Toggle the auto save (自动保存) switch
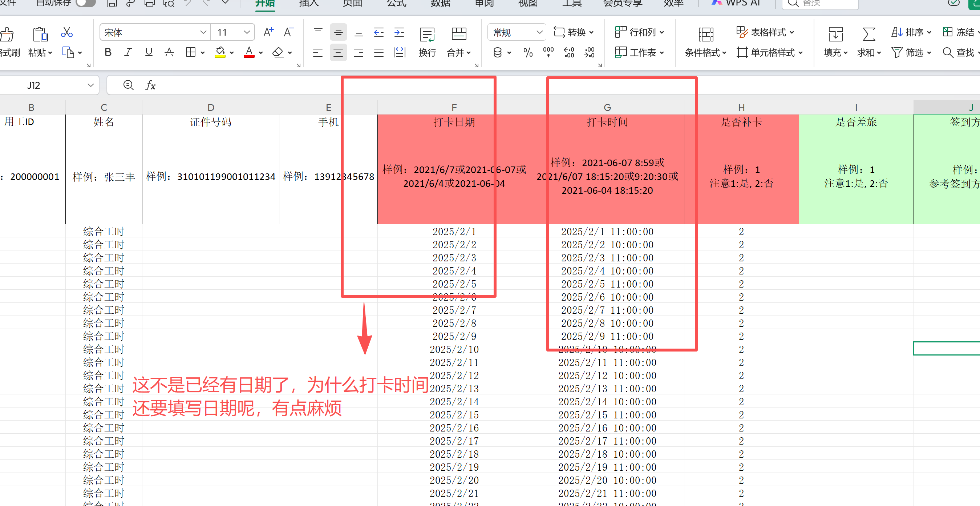The width and height of the screenshot is (980, 506). point(86,3)
